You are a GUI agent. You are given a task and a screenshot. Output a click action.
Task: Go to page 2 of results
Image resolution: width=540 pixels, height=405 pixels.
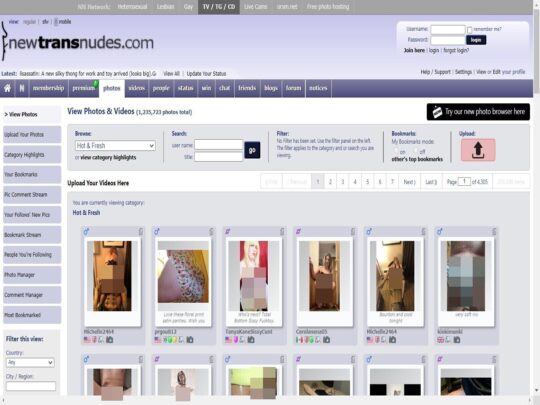330,182
